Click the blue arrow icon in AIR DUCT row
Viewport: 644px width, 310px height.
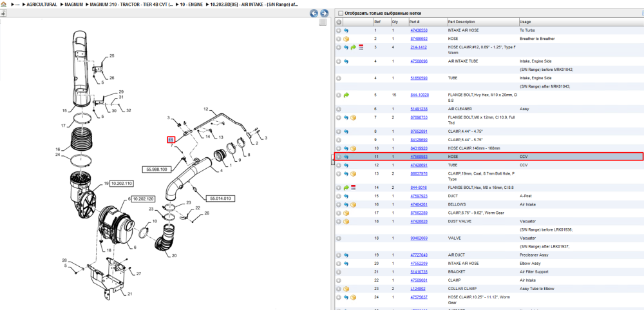pyautogui.click(x=346, y=255)
